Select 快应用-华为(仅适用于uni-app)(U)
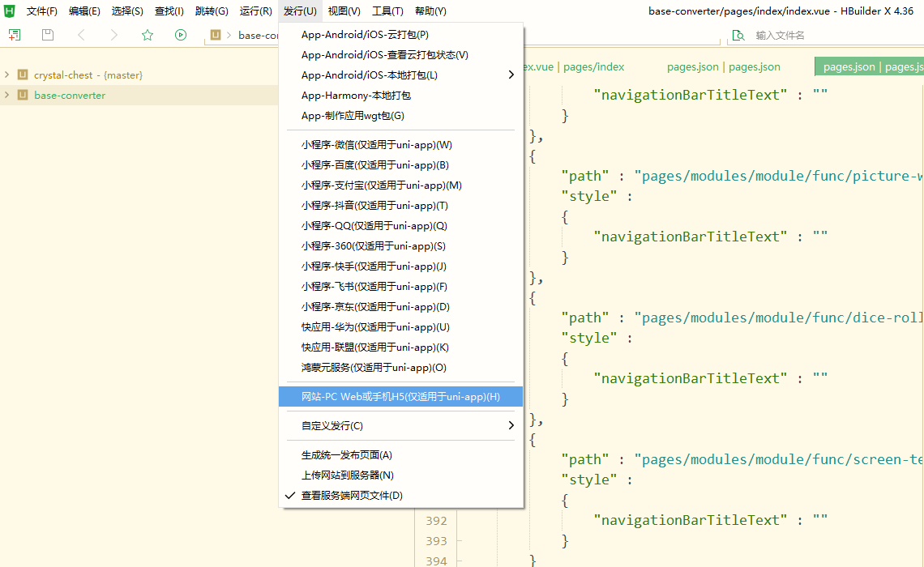Viewport: 924px width, 567px height. click(400, 326)
